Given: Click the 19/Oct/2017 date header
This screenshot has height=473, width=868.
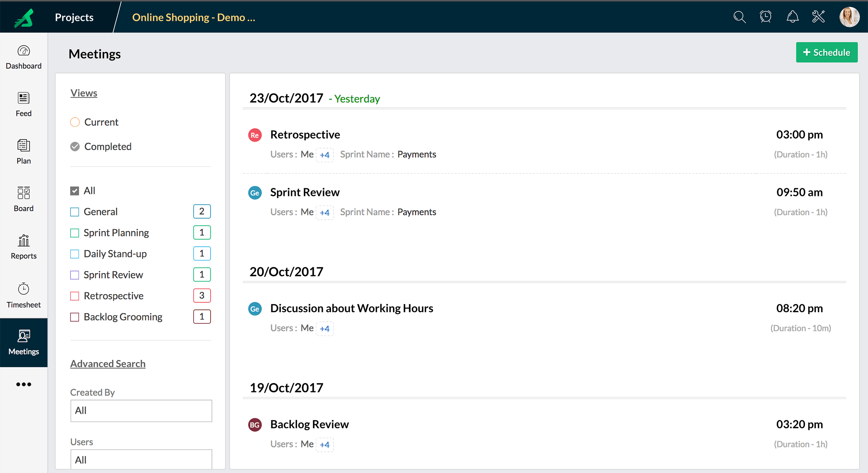Looking at the screenshot, I should (286, 388).
